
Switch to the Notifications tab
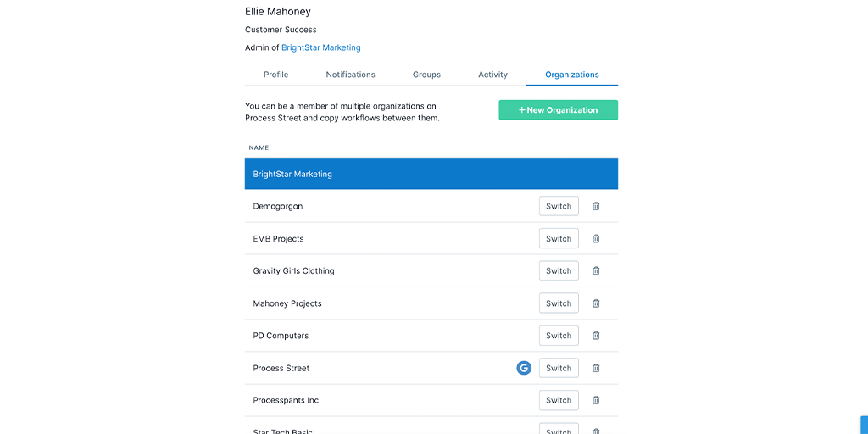(350, 75)
